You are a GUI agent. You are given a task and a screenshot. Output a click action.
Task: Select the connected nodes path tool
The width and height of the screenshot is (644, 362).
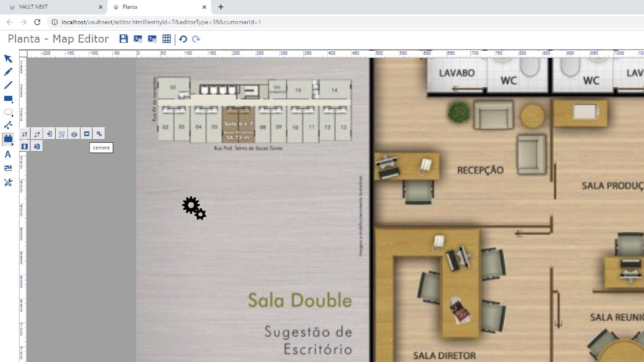pyautogui.click(x=8, y=125)
